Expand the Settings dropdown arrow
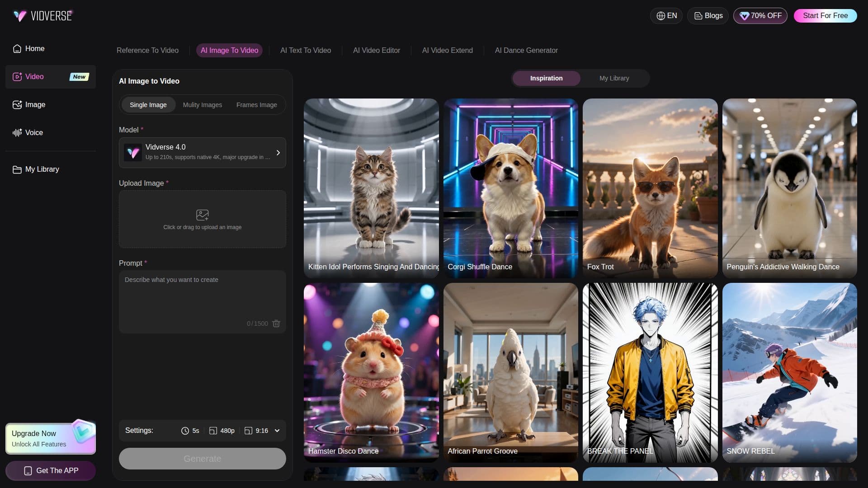868x488 pixels. click(x=277, y=431)
